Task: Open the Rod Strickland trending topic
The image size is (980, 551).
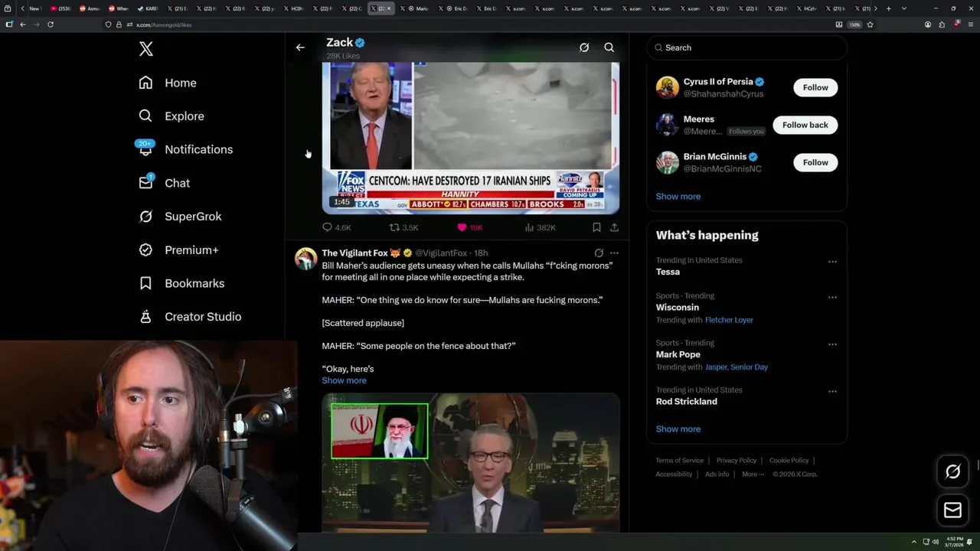Action: click(x=687, y=402)
